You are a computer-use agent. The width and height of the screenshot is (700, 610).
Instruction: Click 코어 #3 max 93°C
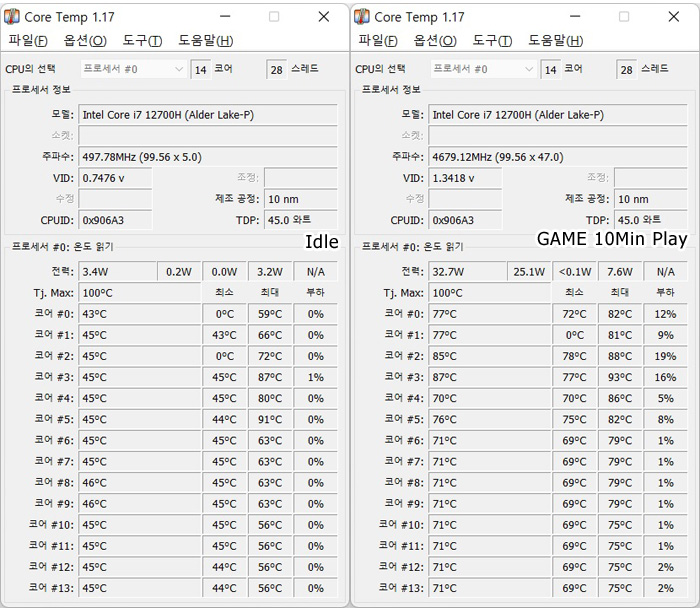pyautogui.click(x=620, y=377)
